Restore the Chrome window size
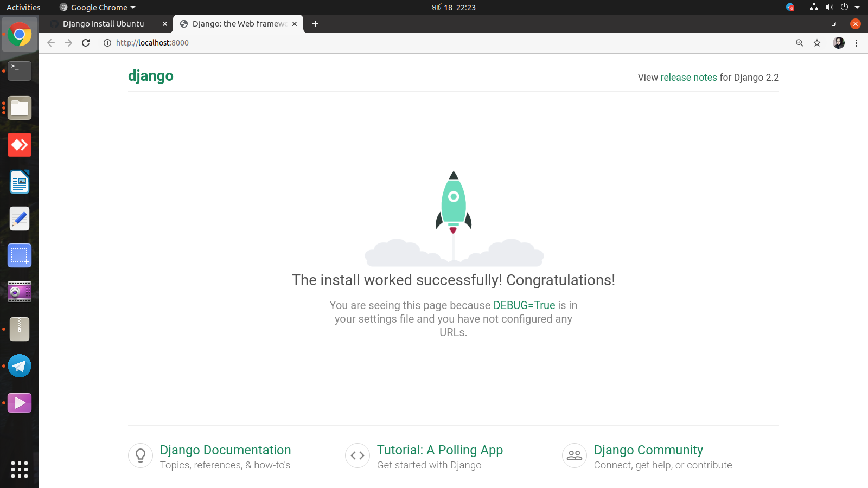This screenshot has width=868, height=488. (x=834, y=24)
